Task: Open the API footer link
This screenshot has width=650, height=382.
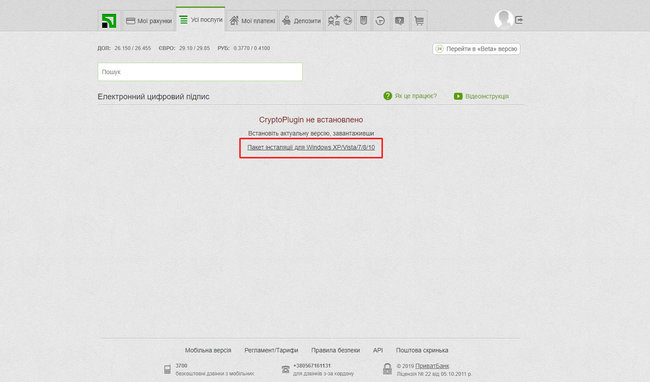Action: point(378,350)
